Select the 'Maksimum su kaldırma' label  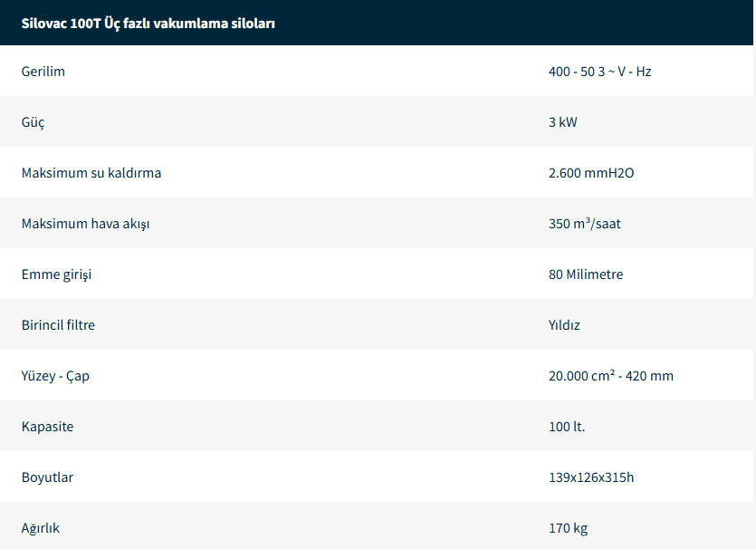(91, 173)
